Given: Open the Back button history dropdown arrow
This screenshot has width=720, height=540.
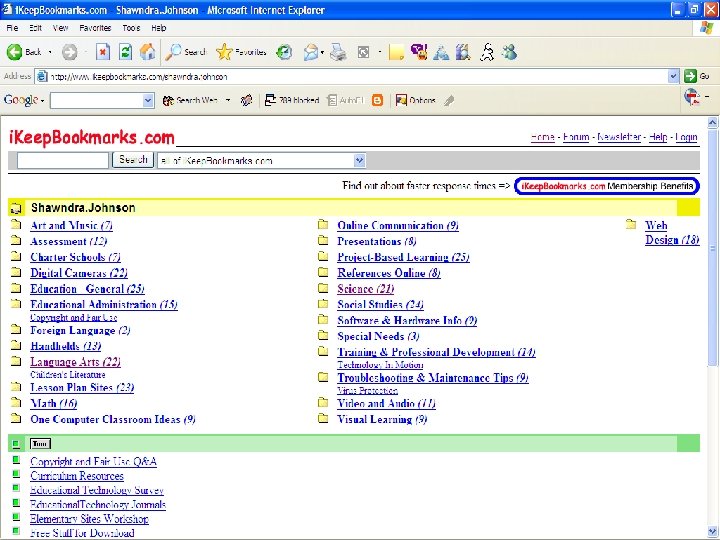Looking at the screenshot, I should pos(50,52).
